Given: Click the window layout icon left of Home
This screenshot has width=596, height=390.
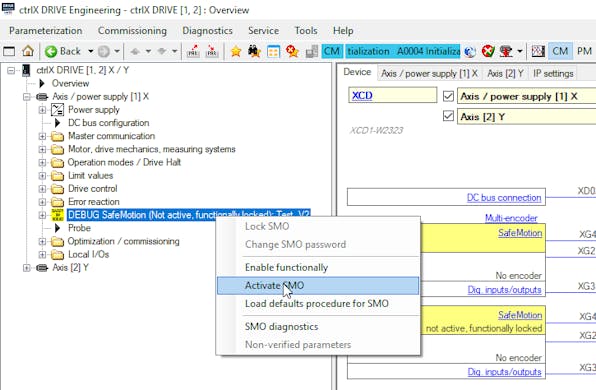Looking at the screenshot, I should click(9, 51).
